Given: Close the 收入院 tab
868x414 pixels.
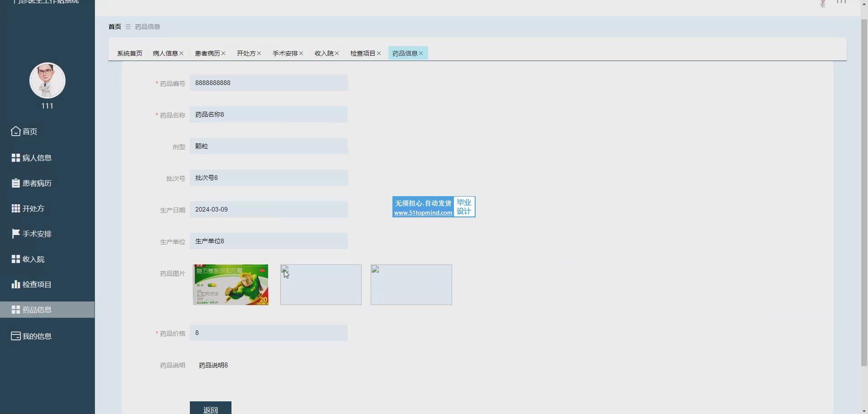Looking at the screenshot, I should (337, 53).
